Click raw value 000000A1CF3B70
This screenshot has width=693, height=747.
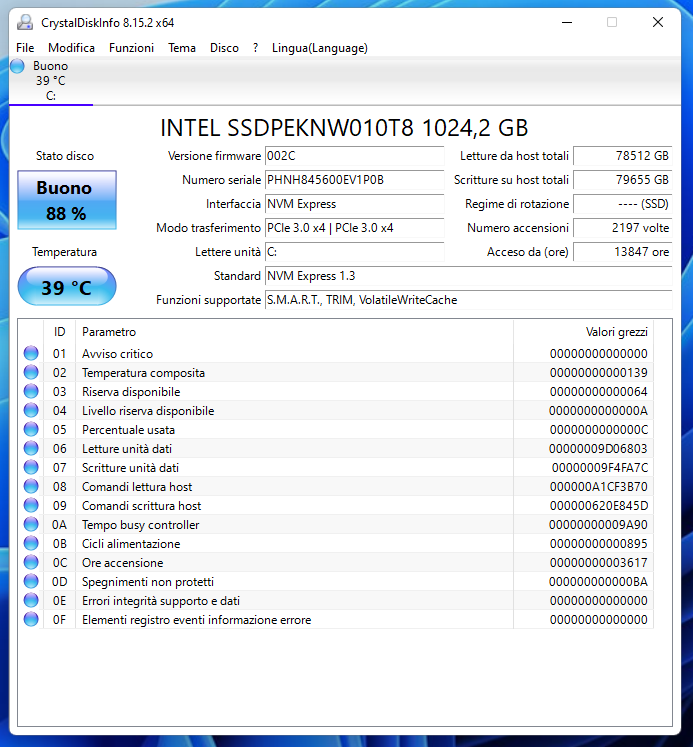coord(599,487)
